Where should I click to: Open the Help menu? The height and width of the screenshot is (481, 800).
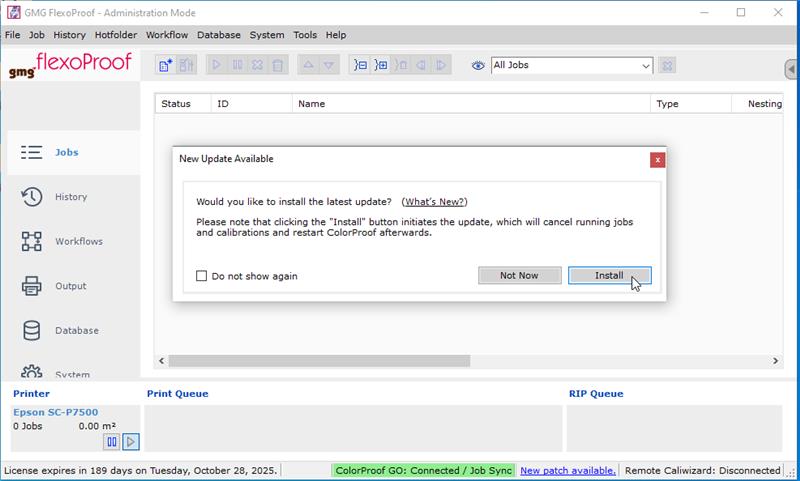click(336, 35)
